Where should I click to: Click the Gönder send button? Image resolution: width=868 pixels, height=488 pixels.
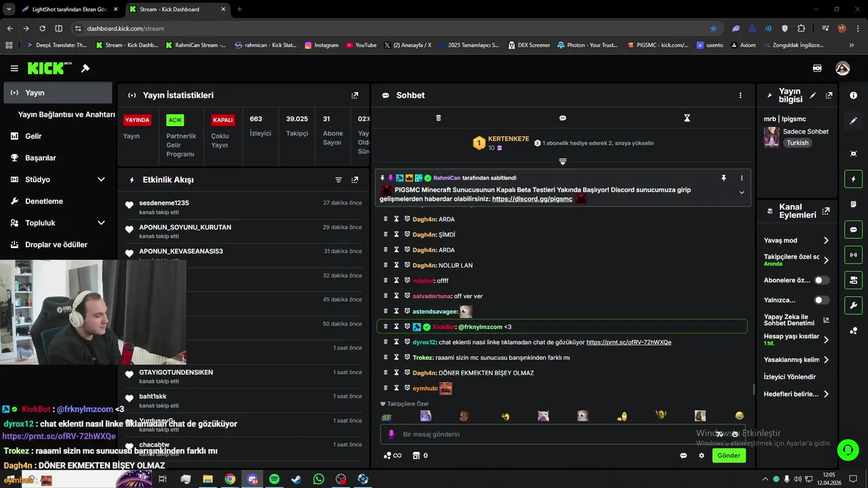(729, 455)
